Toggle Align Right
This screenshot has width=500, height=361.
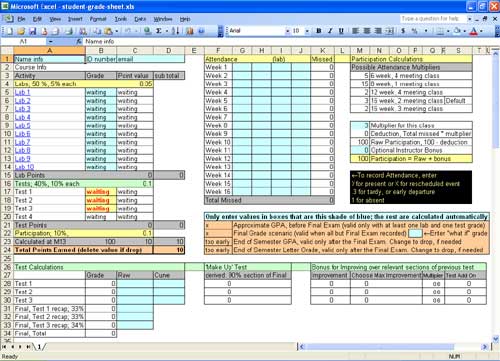pos(378,31)
